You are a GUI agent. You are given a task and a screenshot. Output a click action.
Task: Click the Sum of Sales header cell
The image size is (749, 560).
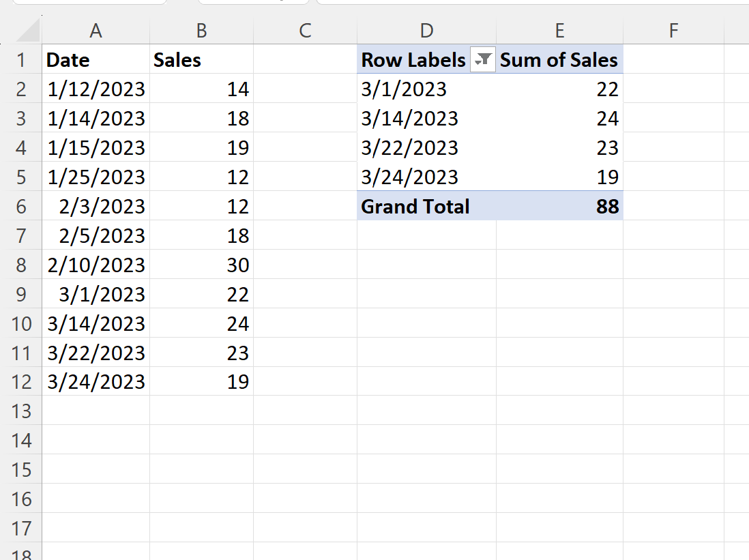[559, 60]
